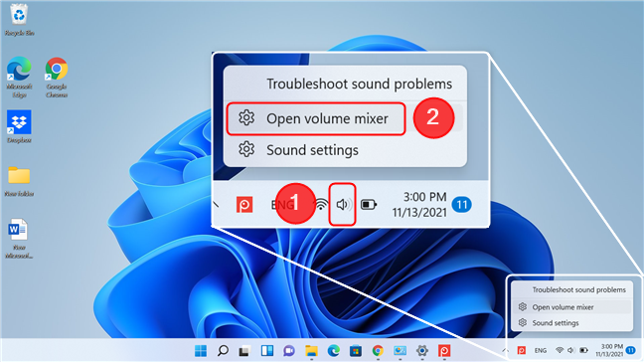The width and height of the screenshot is (644, 362).
Task: Click the ENG language indicator in the taskbar tray
Action: pos(541,350)
